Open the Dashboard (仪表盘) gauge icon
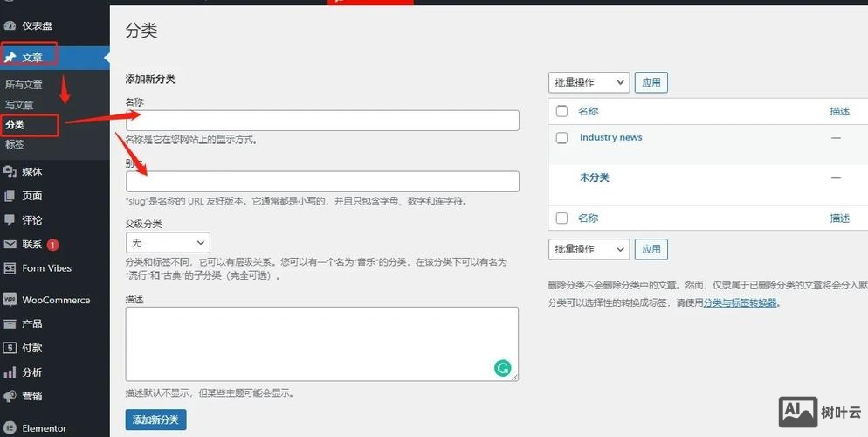Image resolution: width=868 pixels, height=437 pixels. pyautogui.click(x=10, y=25)
